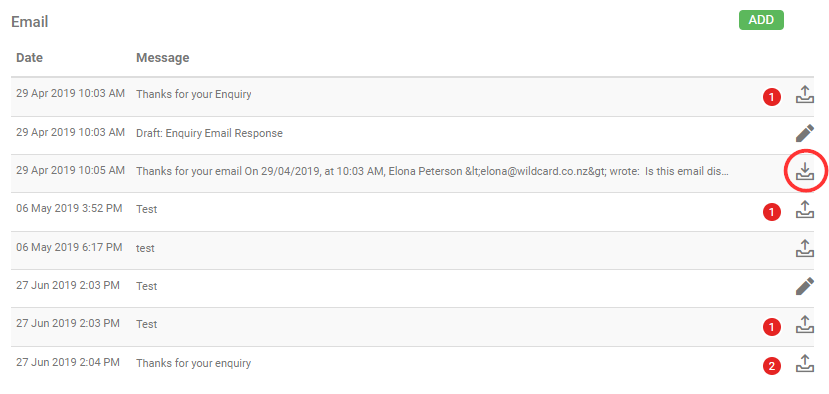Screen dimensions: 829x394
Task: Edit the Draft: Enquiry Email Response
Action: (804, 133)
